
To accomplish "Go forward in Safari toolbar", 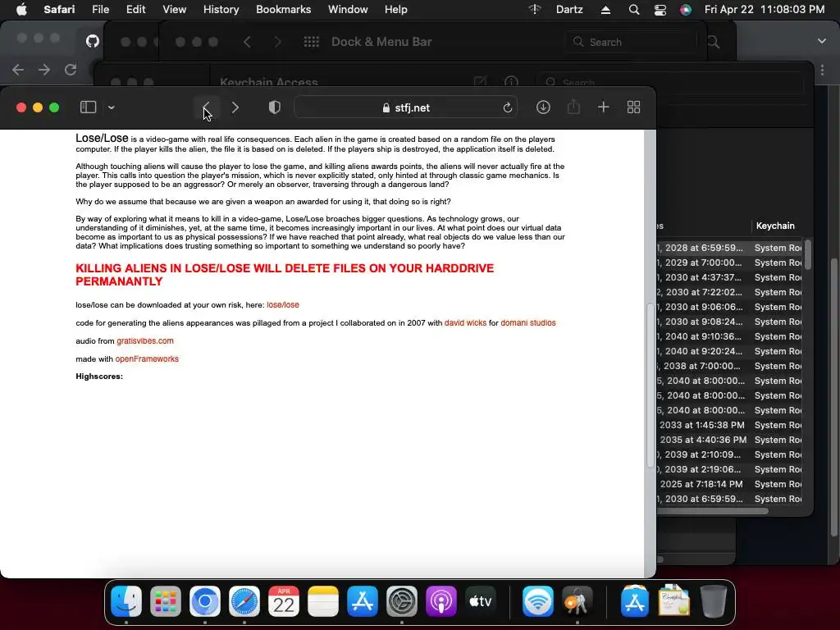I will click(235, 107).
